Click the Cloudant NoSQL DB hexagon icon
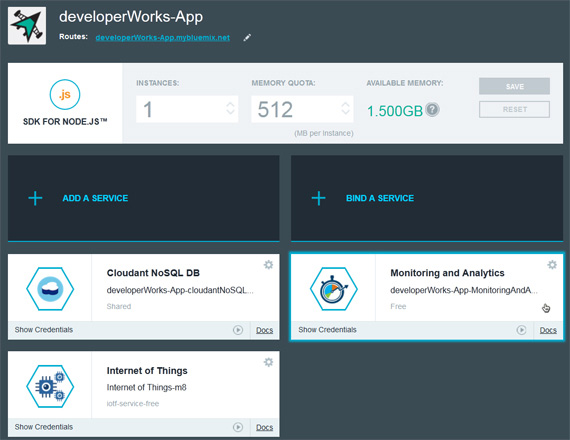This screenshot has height=440, width=570. (x=50, y=289)
